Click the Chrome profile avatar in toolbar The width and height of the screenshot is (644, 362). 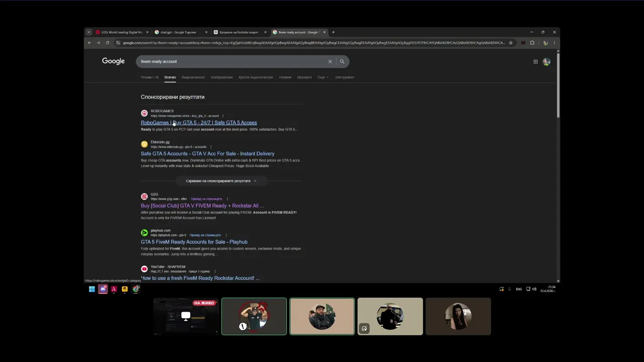(545, 43)
